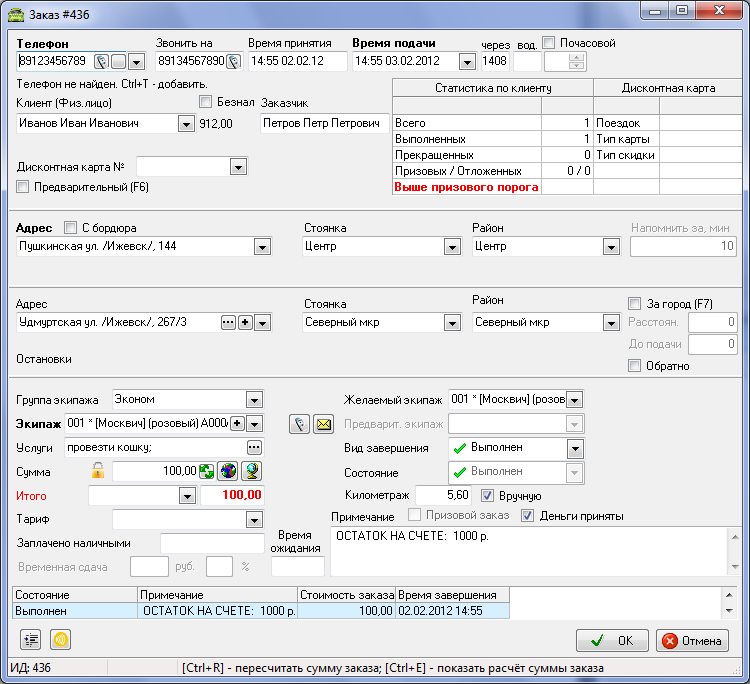Click the green recalculate icon next to Сумма
750x684 pixels.
pos(207,471)
